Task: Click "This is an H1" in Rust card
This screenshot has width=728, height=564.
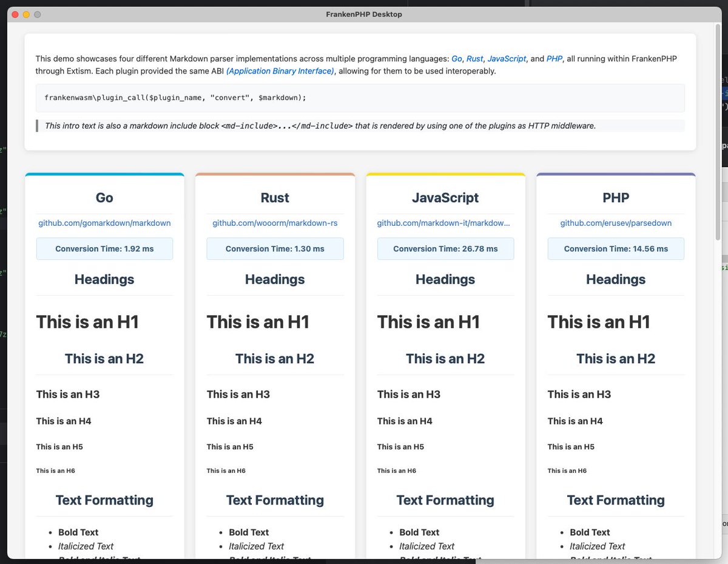Action: pyautogui.click(x=258, y=322)
